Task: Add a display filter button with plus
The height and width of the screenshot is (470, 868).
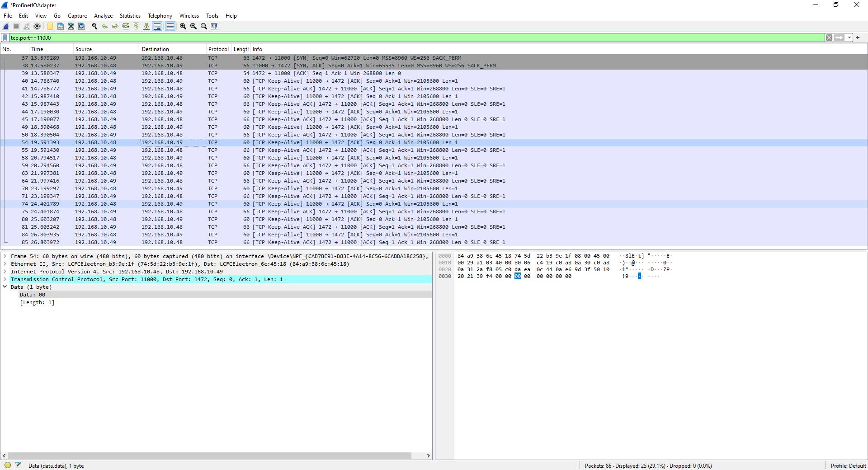Action: (858, 38)
